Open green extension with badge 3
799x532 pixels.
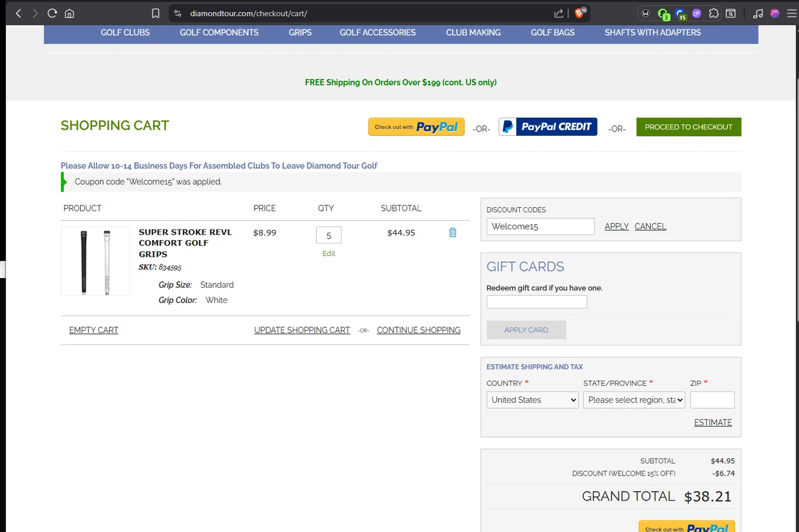(663, 14)
